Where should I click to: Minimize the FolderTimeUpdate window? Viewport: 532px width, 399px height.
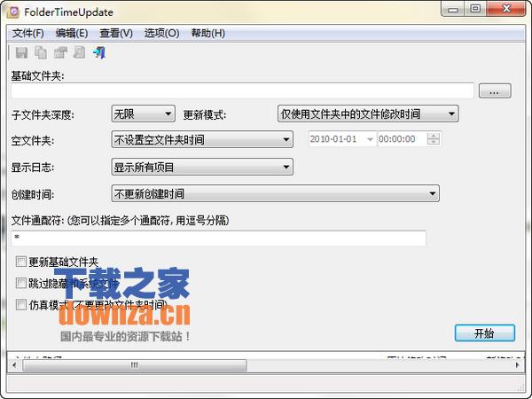click(453, 9)
